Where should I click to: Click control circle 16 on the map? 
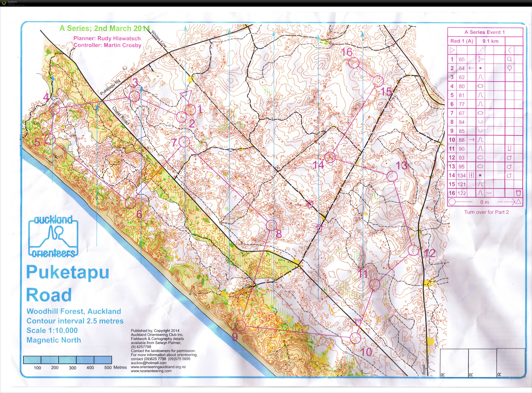pyautogui.click(x=354, y=63)
